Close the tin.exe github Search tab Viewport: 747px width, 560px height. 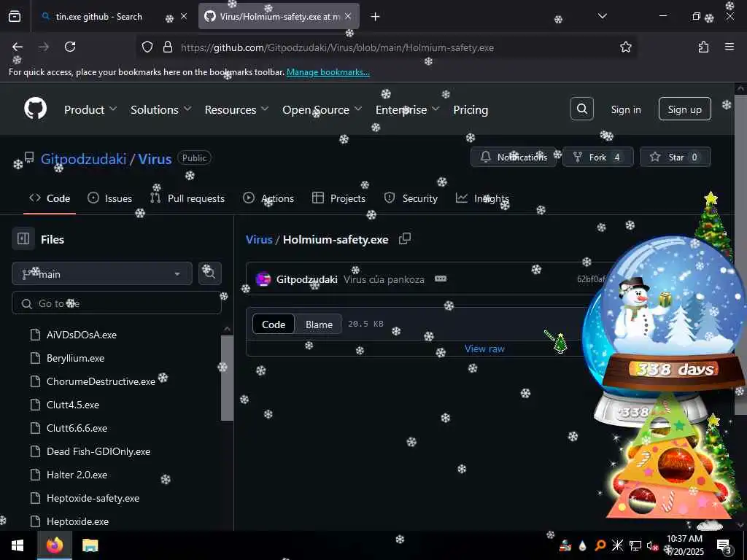tap(184, 16)
